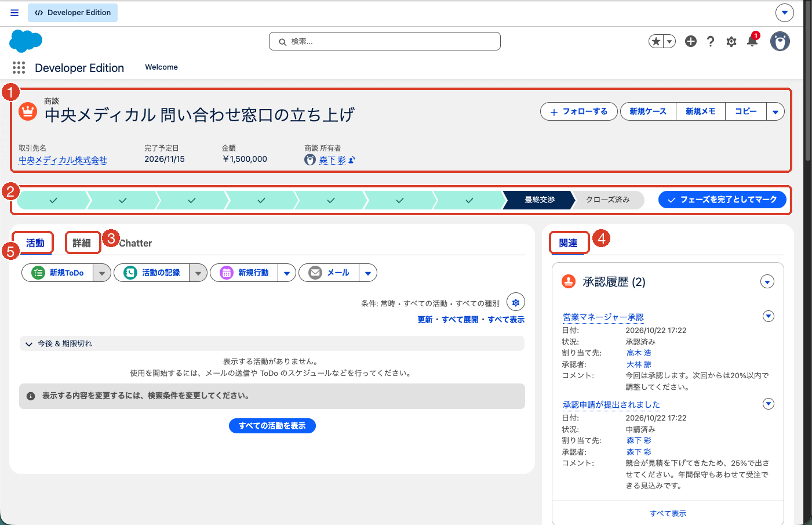Click the コピー button
The height and width of the screenshot is (525, 812).
point(746,111)
